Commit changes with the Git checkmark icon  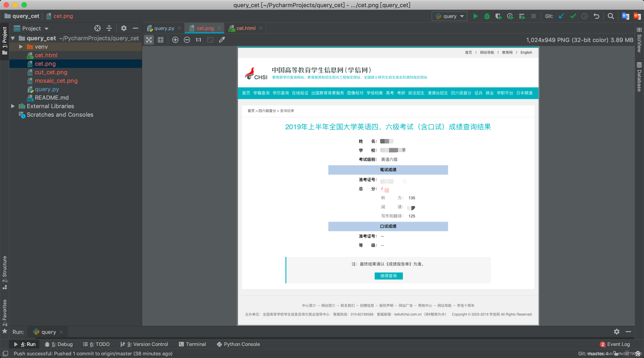(x=573, y=16)
